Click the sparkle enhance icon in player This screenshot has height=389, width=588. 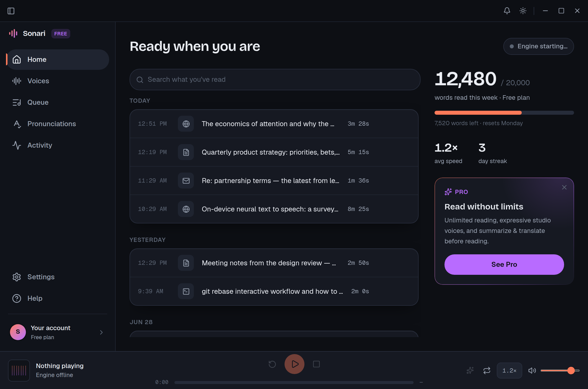[470, 371]
